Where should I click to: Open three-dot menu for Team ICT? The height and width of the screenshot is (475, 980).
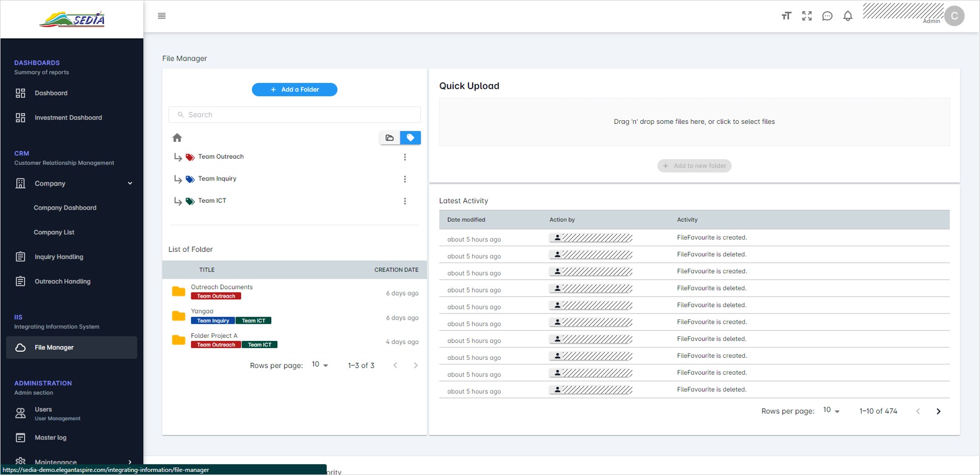[405, 201]
